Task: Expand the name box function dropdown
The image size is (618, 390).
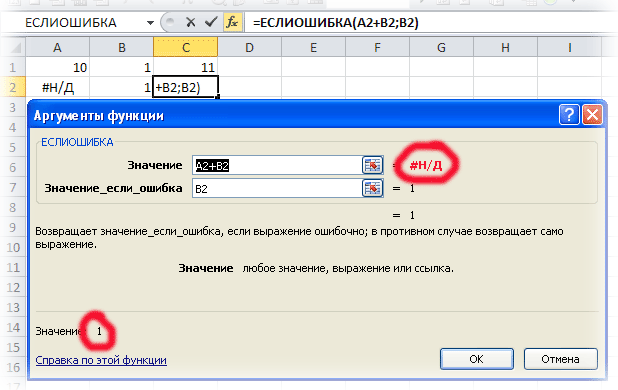Action: pyautogui.click(x=150, y=23)
